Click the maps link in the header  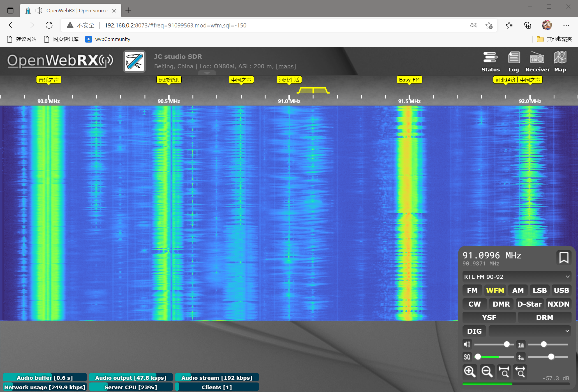point(286,66)
